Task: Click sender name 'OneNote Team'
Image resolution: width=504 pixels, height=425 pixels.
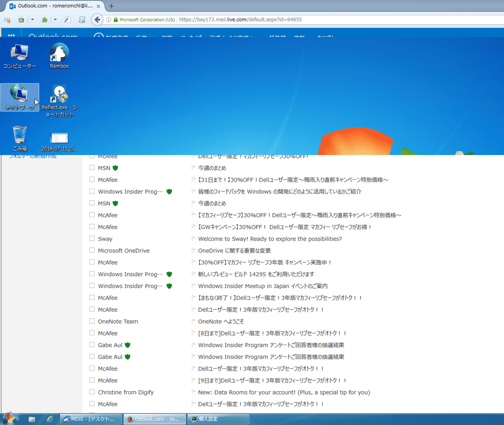Action: coord(118,321)
